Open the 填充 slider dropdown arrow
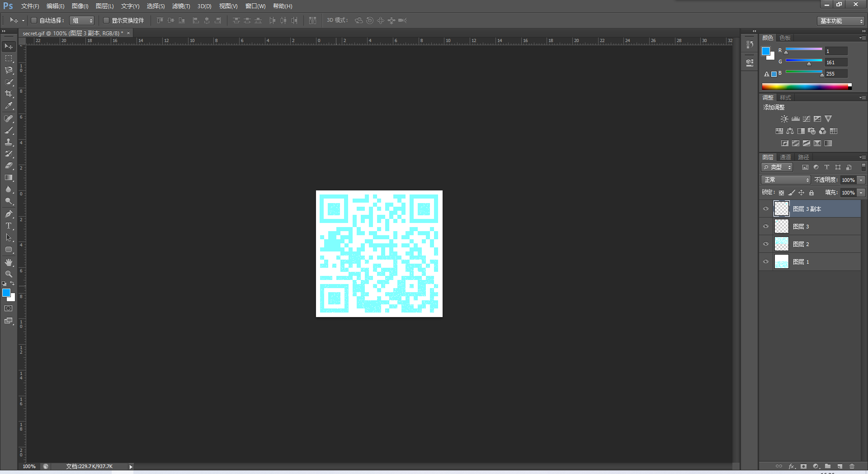Image resolution: width=868 pixels, height=474 pixels. pyautogui.click(x=861, y=193)
